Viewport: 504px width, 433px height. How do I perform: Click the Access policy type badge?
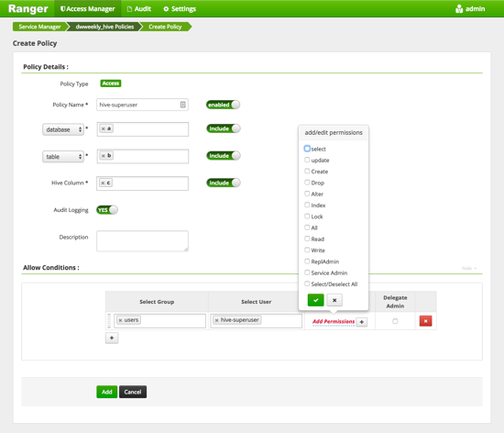point(111,83)
